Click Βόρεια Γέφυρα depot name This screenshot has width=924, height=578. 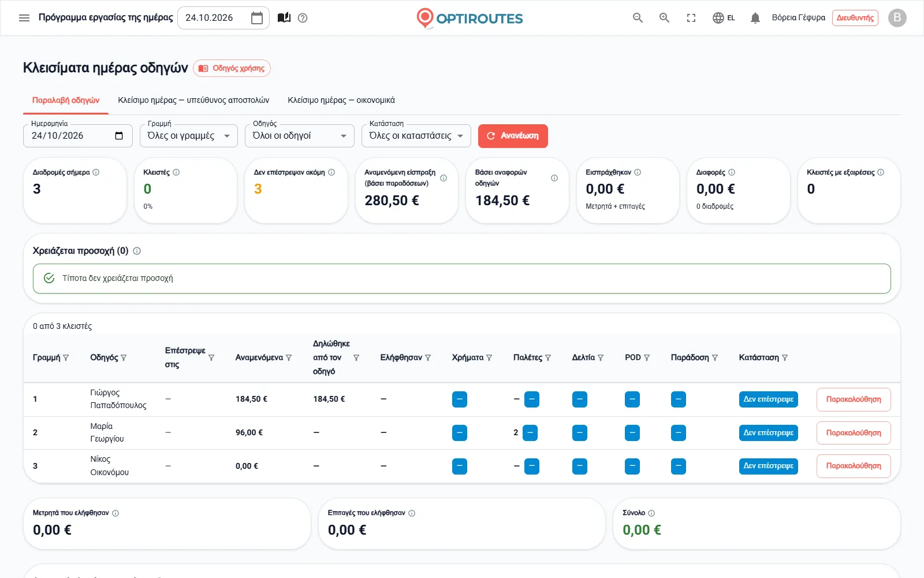click(799, 18)
